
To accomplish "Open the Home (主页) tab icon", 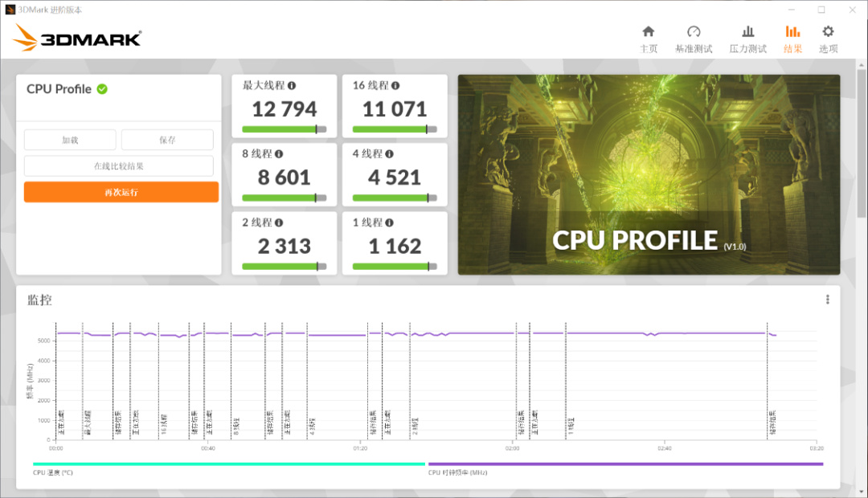I will [x=649, y=31].
